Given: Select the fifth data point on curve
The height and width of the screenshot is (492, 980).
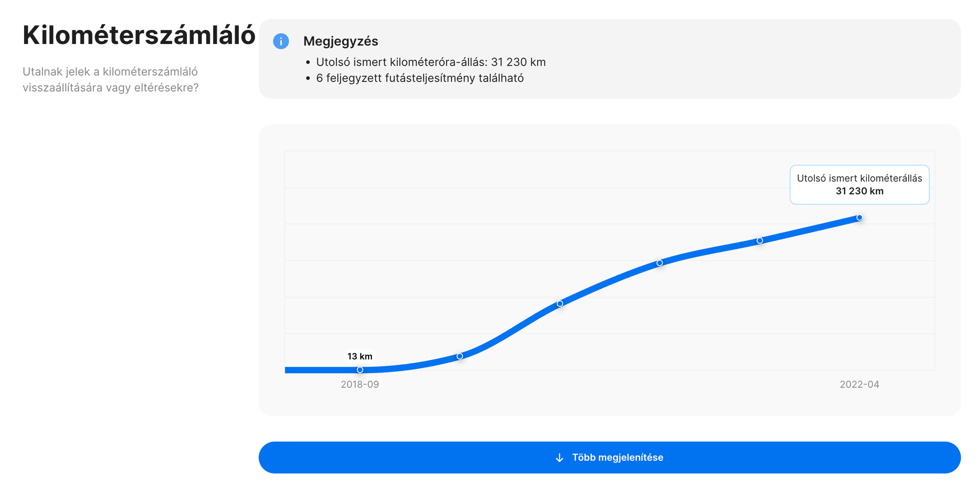Looking at the screenshot, I should click(x=759, y=241).
